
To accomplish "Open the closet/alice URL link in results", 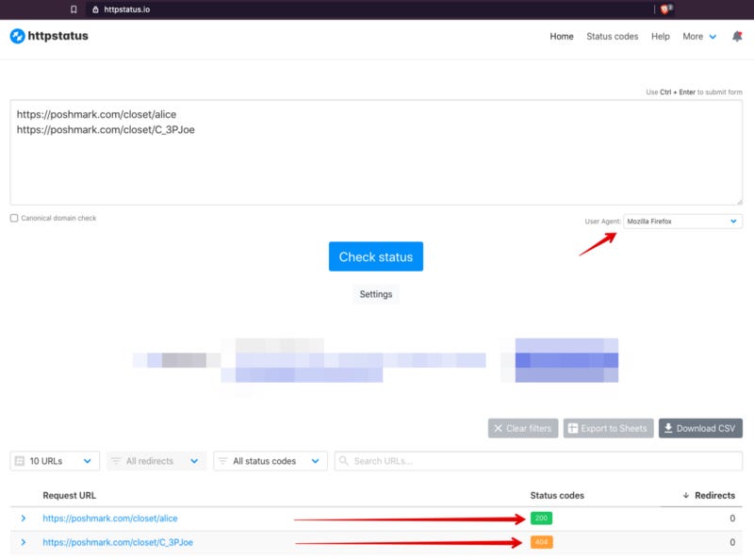I will (x=110, y=519).
